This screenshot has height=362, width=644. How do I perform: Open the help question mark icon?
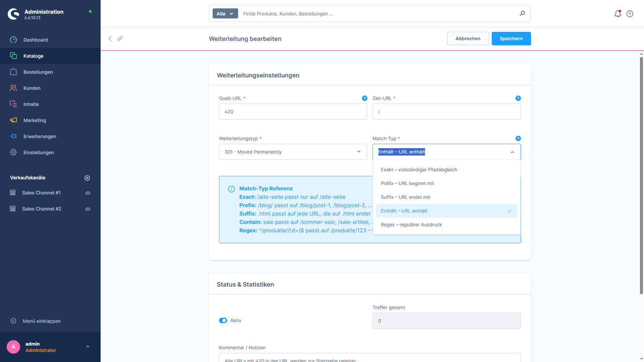(x=630, y=14)
